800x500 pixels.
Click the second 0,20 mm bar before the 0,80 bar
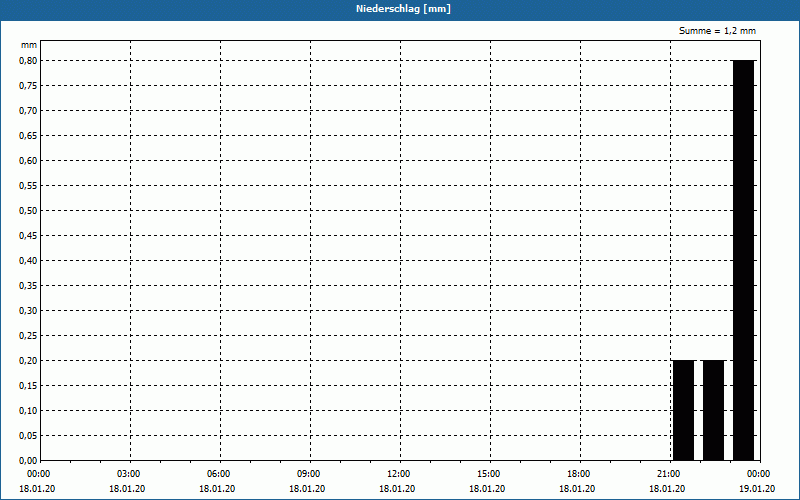coord(713,410)
